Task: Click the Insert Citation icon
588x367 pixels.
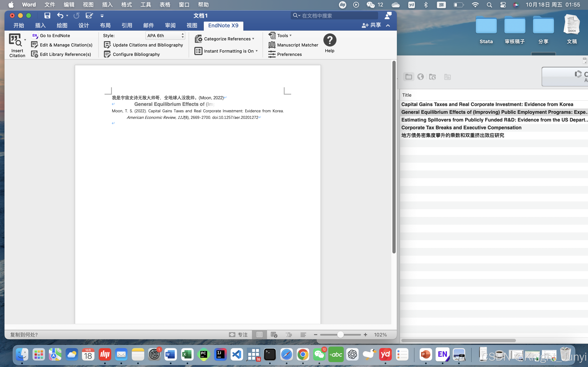Action: coord(15,40)
